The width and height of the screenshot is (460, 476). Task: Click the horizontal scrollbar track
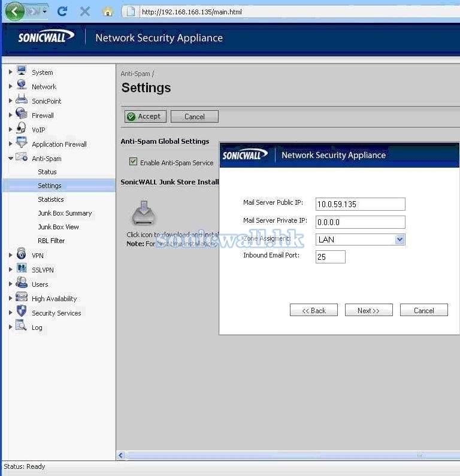click(293, 456)
